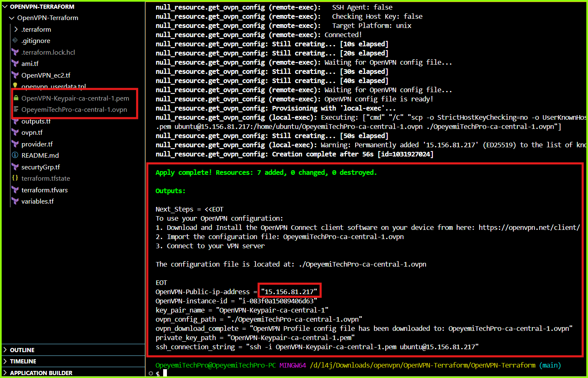Expand the OUTLINE panel

click(5, 350)
